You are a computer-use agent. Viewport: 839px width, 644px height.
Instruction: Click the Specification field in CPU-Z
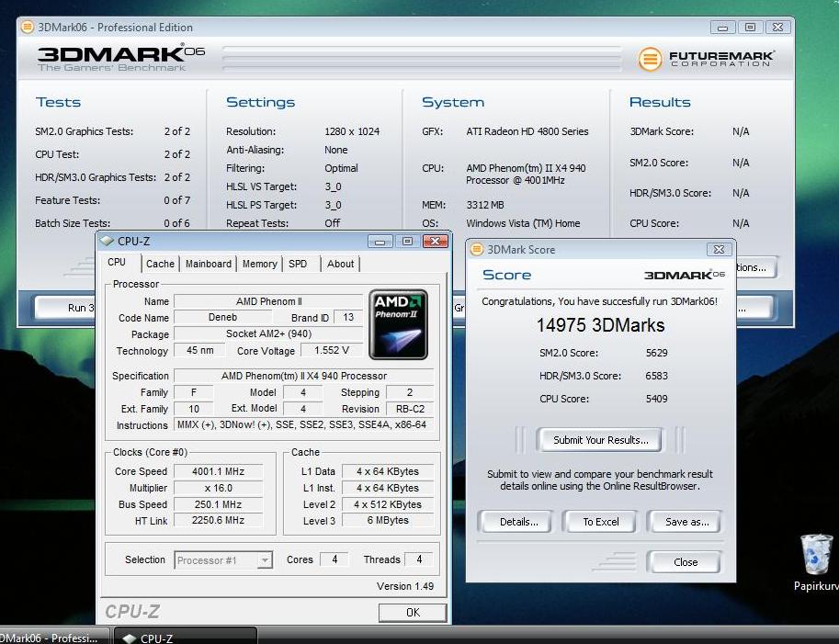click(304, 376)
